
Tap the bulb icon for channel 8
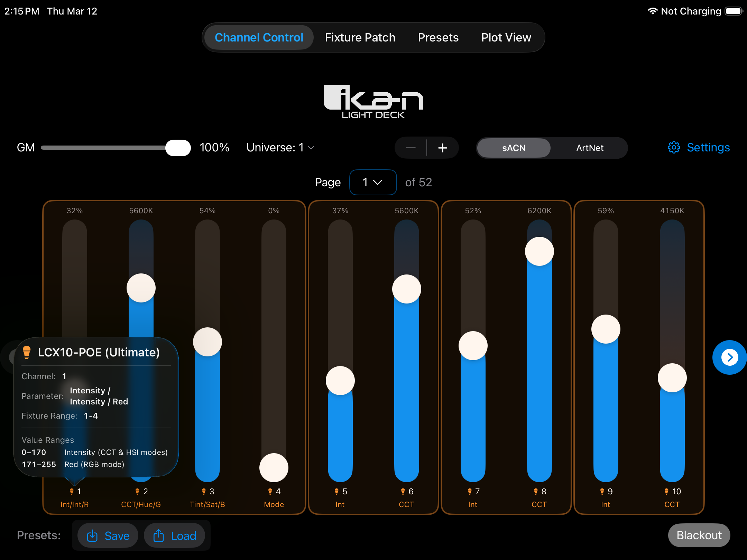click(536, 491)
